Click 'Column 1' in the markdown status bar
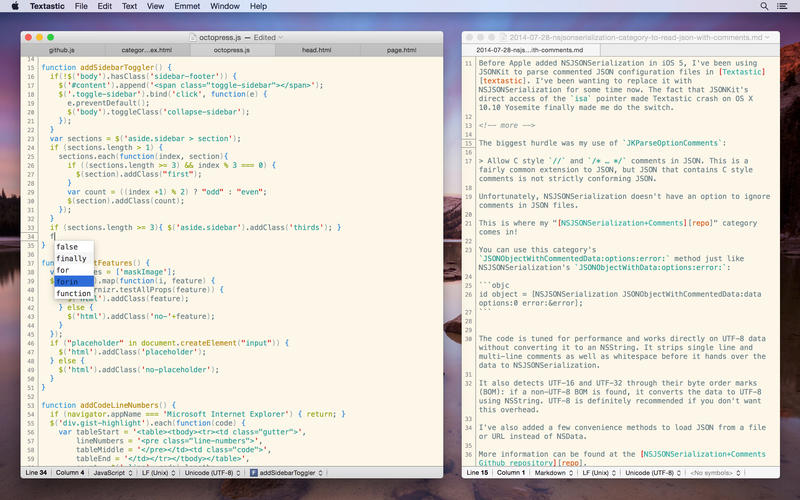 [x=511, y=473]
